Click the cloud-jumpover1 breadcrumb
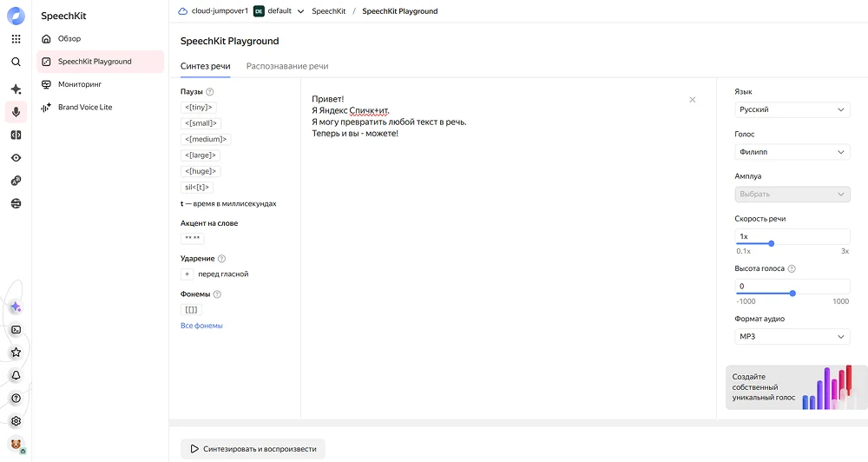The height and width of the screenshot is (462, 868). tap(220, 11)
